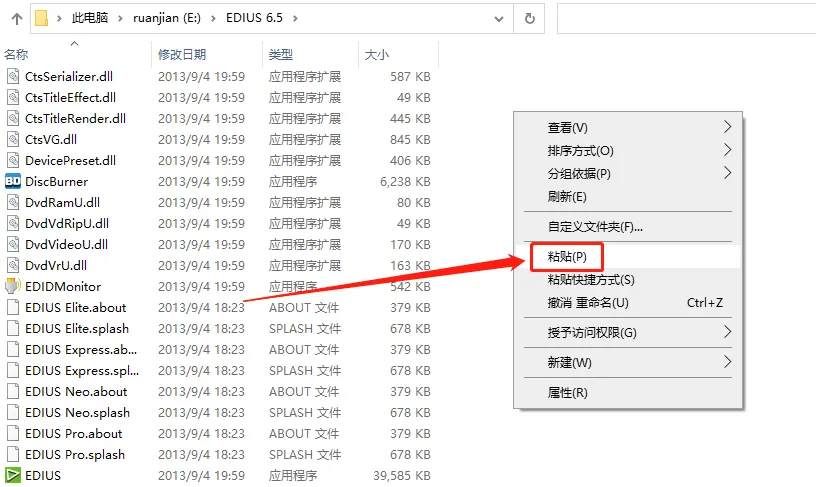Click the file name DiscBurner

pos(56,182)
